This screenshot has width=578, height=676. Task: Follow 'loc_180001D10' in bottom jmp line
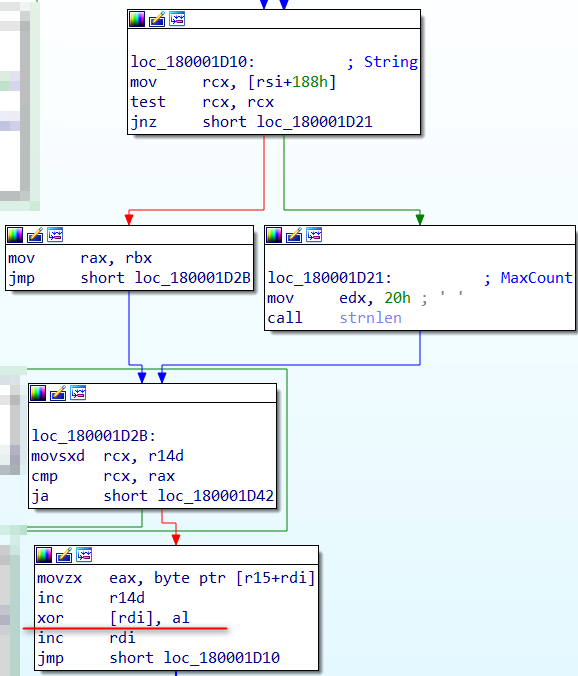point(222,658)
